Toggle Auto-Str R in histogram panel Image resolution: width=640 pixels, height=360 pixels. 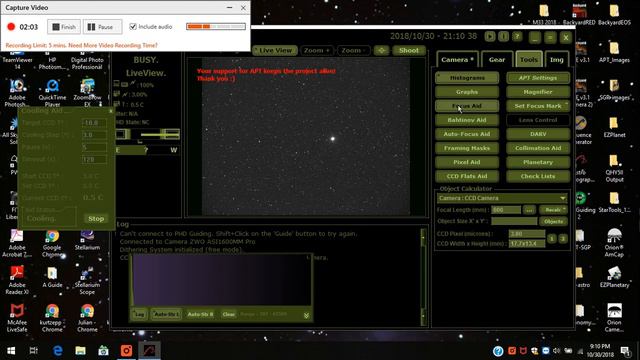[x=200, y=314]
